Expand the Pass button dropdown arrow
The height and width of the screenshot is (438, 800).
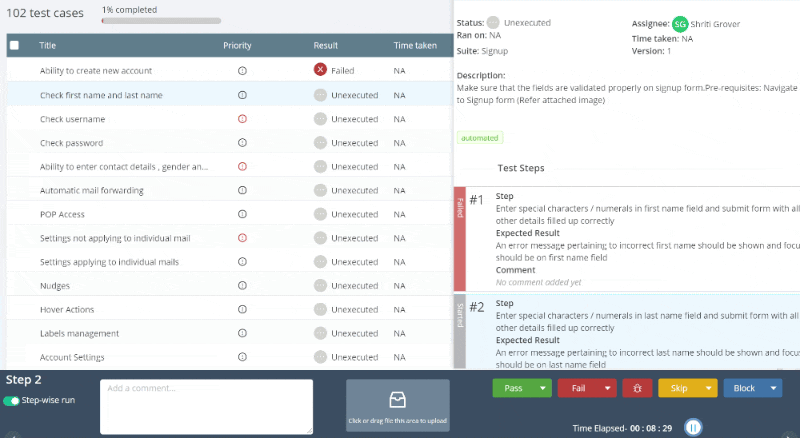pos(542,388)
